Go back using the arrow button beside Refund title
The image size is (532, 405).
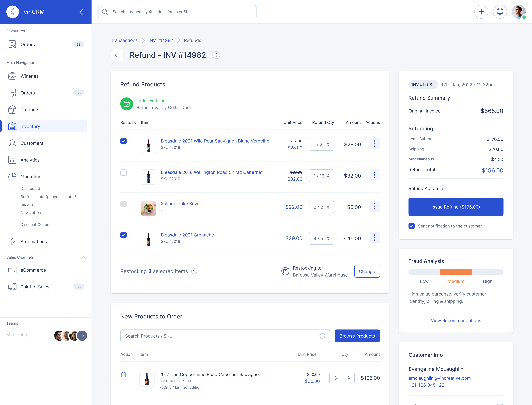[117, 55]
